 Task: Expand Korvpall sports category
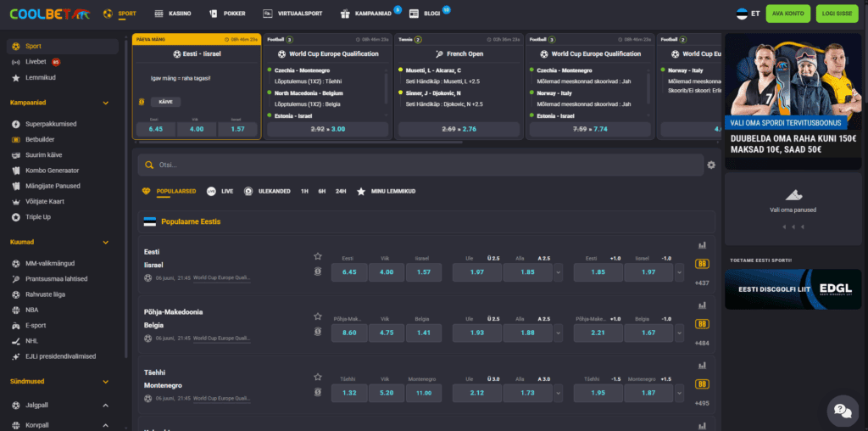point(106,425)
